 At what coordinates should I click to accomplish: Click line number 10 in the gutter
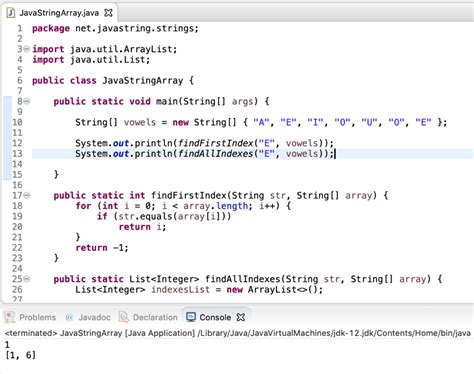pos(17,122)
